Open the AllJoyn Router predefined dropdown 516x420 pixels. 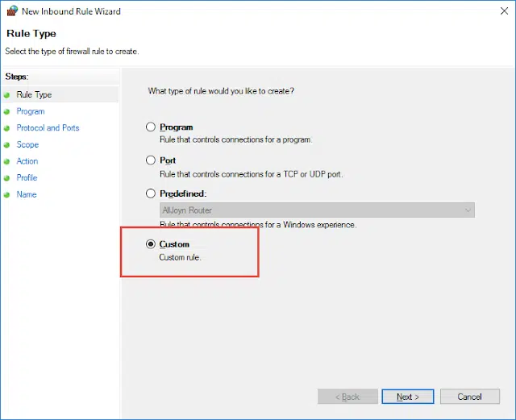317,210
